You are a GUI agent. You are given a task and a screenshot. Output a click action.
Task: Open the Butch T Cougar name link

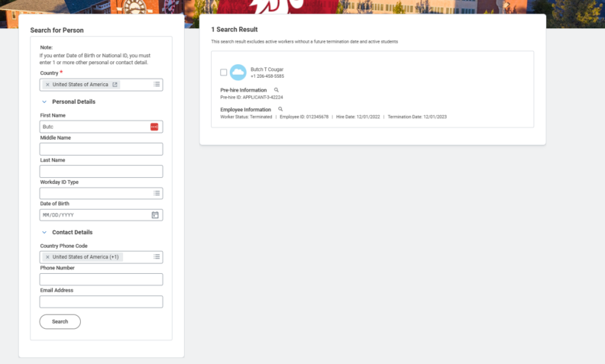pyautogui.click(x=267, y=69)
